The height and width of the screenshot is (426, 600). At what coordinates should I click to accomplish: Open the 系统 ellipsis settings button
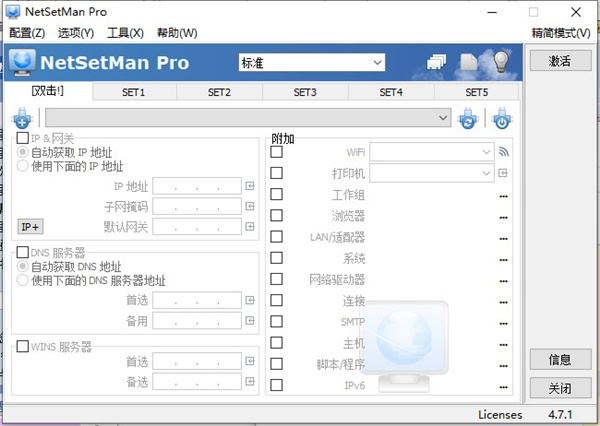[504, 260]
